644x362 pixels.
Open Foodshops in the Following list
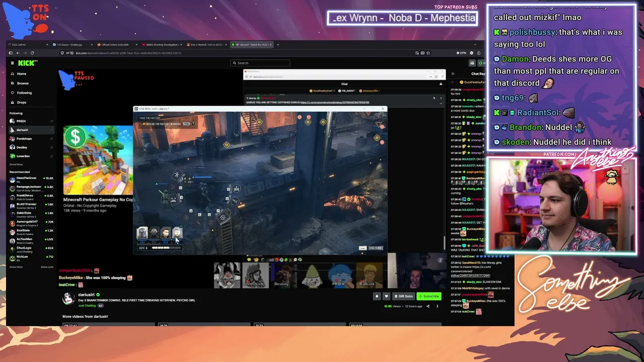31,139
